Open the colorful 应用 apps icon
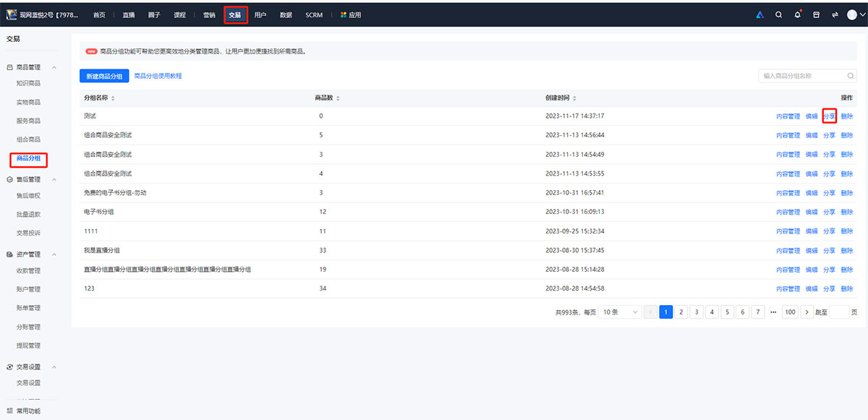This screenshot has width=868, height=420. (344, 15)
